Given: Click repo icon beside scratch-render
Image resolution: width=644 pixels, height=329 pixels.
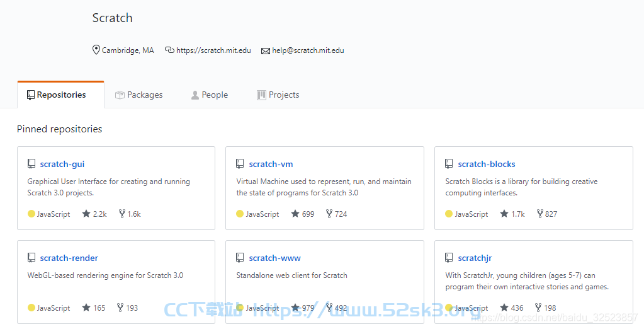Looking at the screenshot, I should tap(31, 257).
